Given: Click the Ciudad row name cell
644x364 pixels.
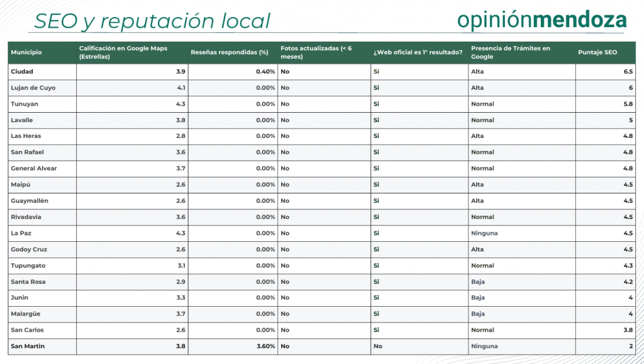Looking at the screenshot, I should pyautogui.click(x=22, y=72).
